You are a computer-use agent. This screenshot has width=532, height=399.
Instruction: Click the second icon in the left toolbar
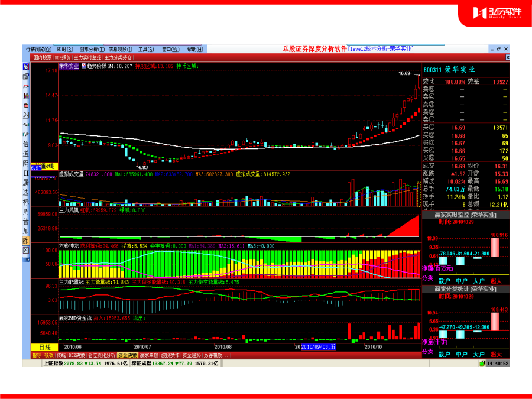pos(26,77)
